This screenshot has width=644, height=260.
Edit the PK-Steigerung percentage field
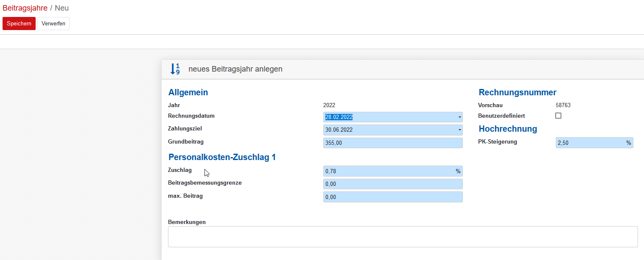point(590,143)
